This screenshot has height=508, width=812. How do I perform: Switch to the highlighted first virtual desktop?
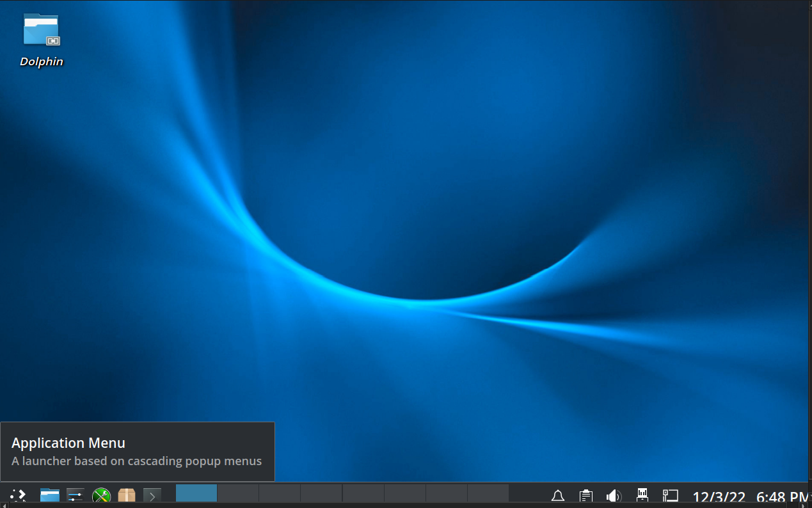(x=196, y=493)
